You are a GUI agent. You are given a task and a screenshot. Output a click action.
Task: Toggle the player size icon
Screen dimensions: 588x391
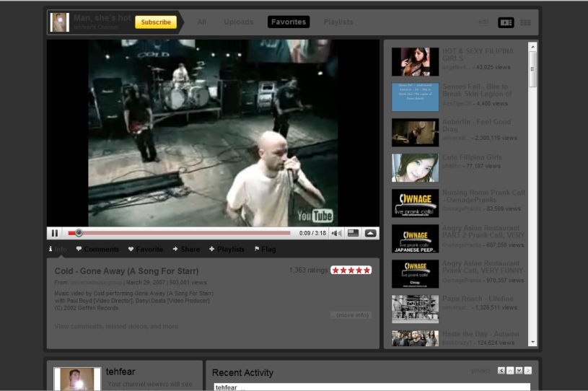354,233
